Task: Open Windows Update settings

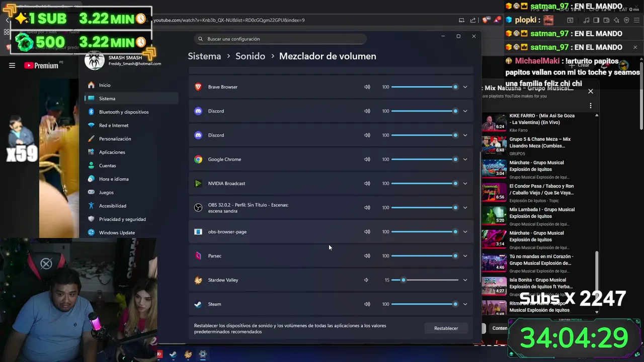Action: point(131,232)
